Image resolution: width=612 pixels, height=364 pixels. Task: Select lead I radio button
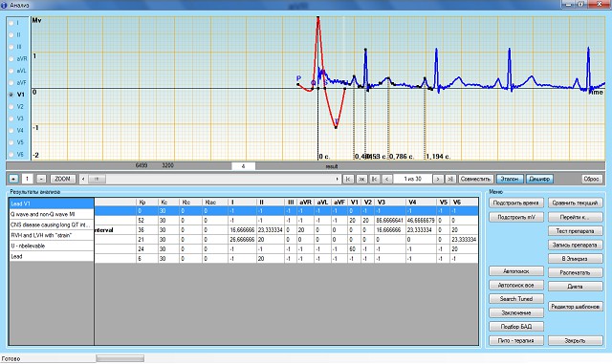[x=11, y=23]
